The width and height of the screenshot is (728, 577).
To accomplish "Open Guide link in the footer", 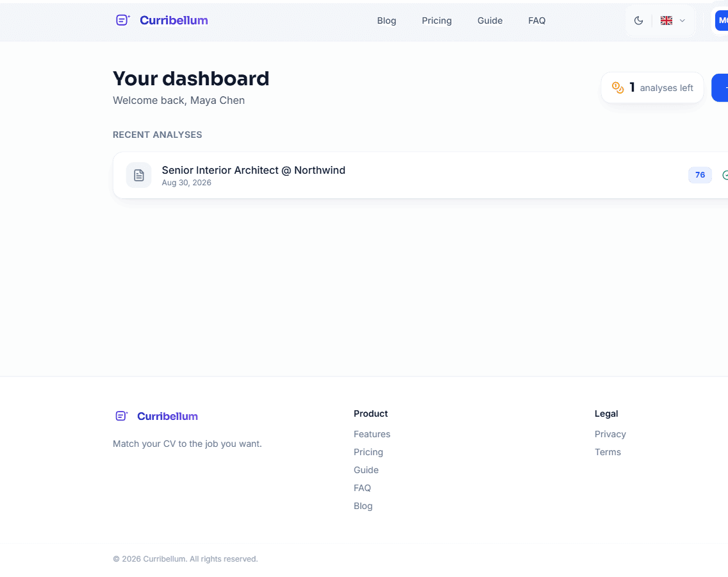I will pyautogui.click(x=366, y=470).
